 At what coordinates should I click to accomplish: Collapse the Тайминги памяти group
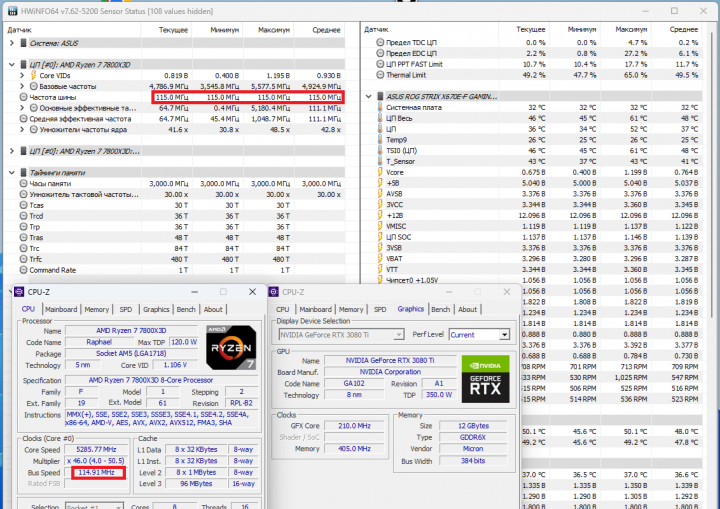(12, 173)
